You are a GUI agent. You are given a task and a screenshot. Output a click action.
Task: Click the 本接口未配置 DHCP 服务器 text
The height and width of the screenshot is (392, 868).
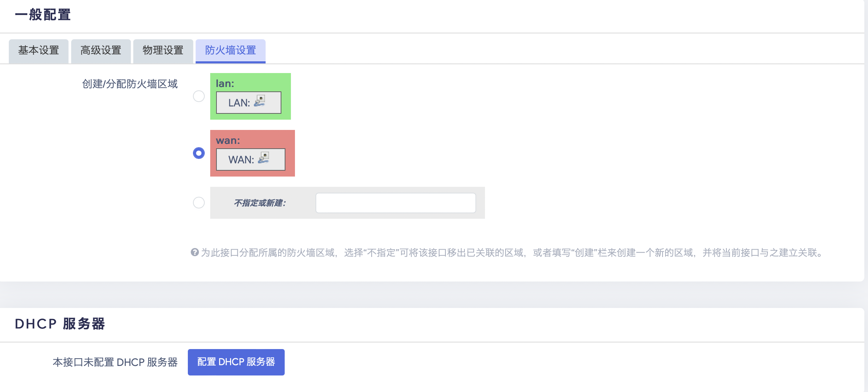point(115,362)
